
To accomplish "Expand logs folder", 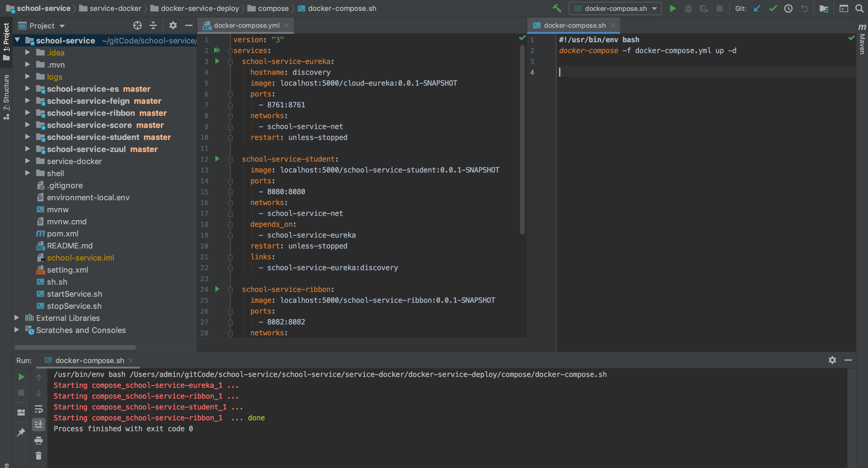I will click(x=28, y=77).
